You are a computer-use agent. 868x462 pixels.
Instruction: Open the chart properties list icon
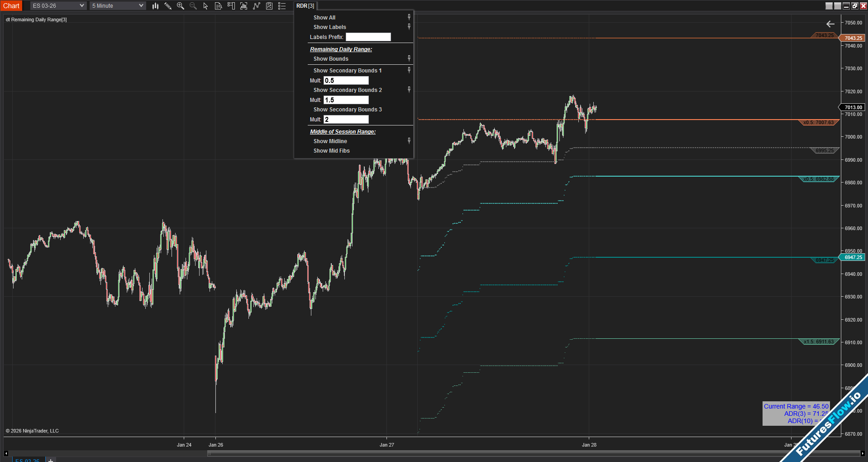pyautogui.click(x=282, y=6)
